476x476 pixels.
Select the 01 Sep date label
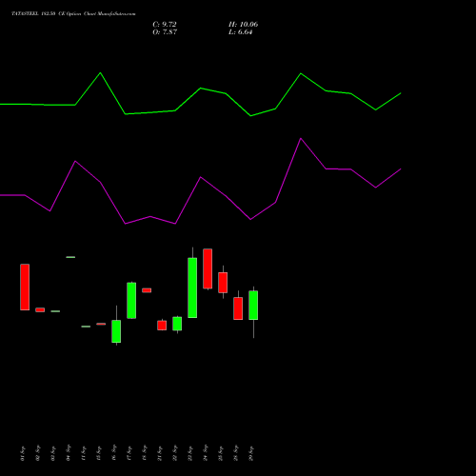coord(22,453)
